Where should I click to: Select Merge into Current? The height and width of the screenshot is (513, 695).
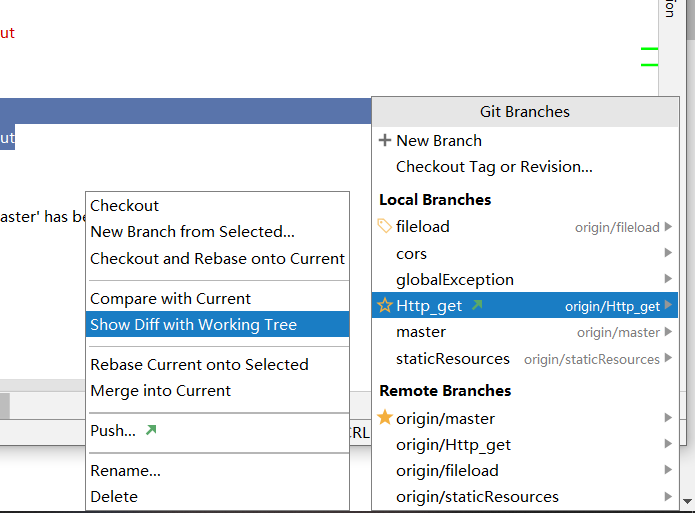(217, 391)
